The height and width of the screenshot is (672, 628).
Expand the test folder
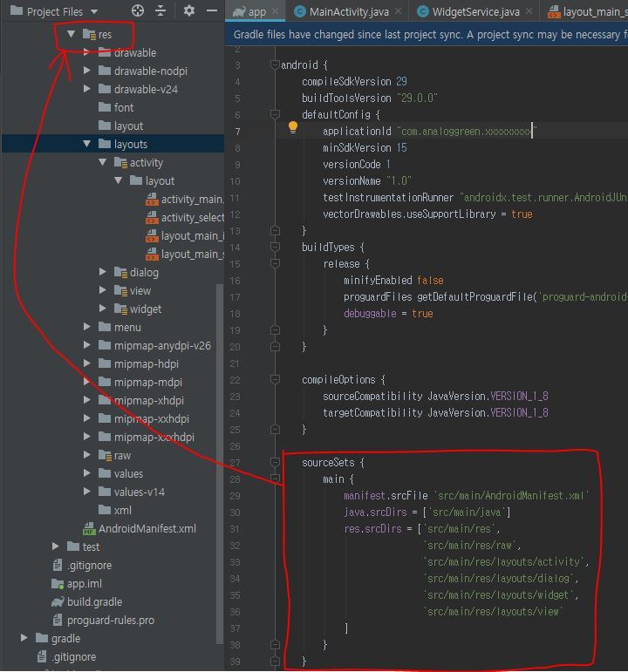(55, 546)
